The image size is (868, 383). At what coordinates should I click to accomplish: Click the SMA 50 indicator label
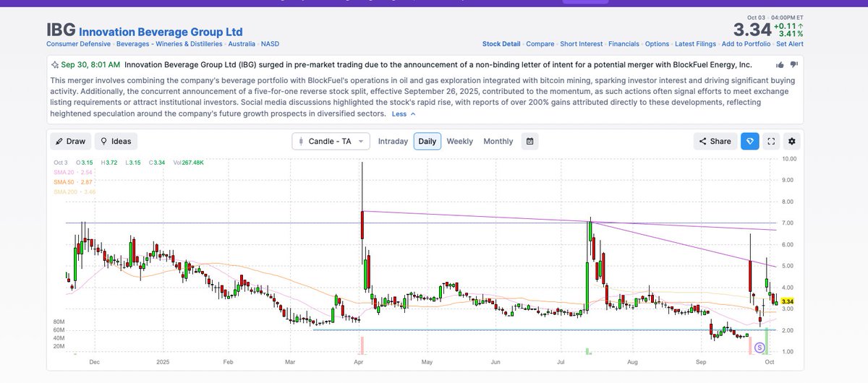75,182
